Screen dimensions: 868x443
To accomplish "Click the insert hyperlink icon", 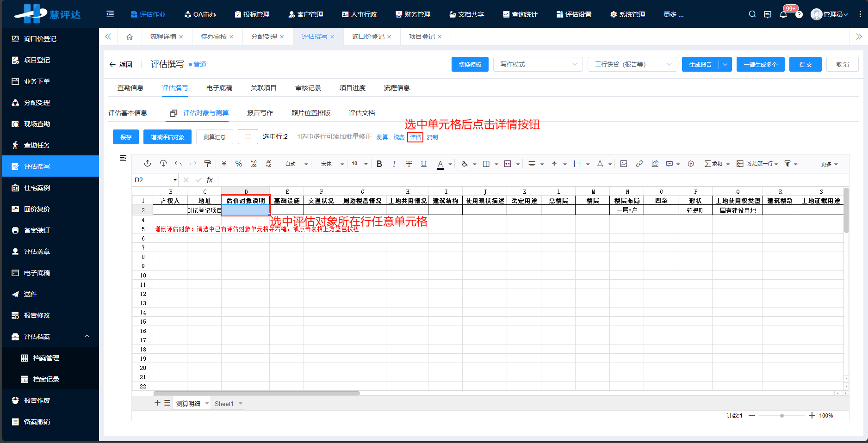I will point(639,164).
